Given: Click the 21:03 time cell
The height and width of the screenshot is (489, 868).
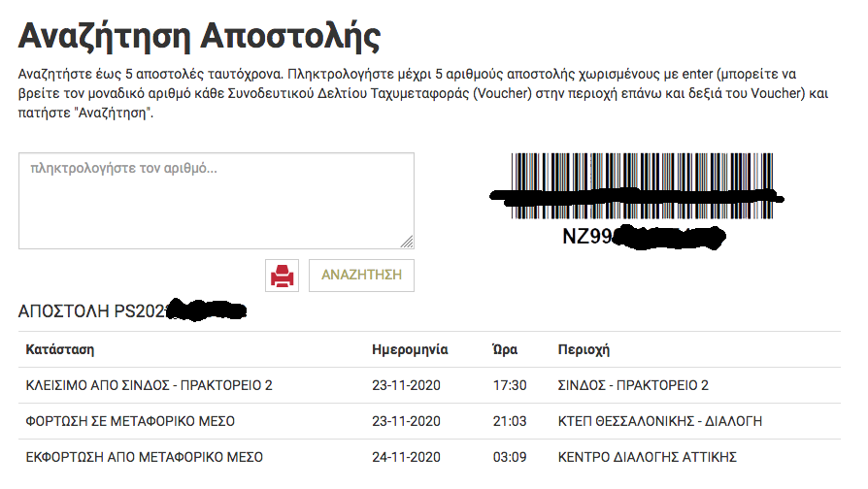Looking at the screenshot, I should click(510, 421).
